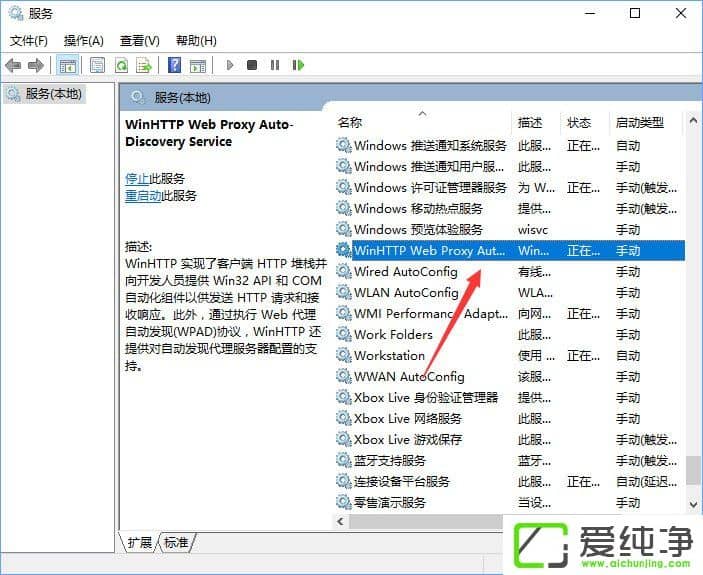This screenshot has width=703, height=575.
Task: Select WinHTTP Web Proxy Auto row
Action: coord(510,251)
